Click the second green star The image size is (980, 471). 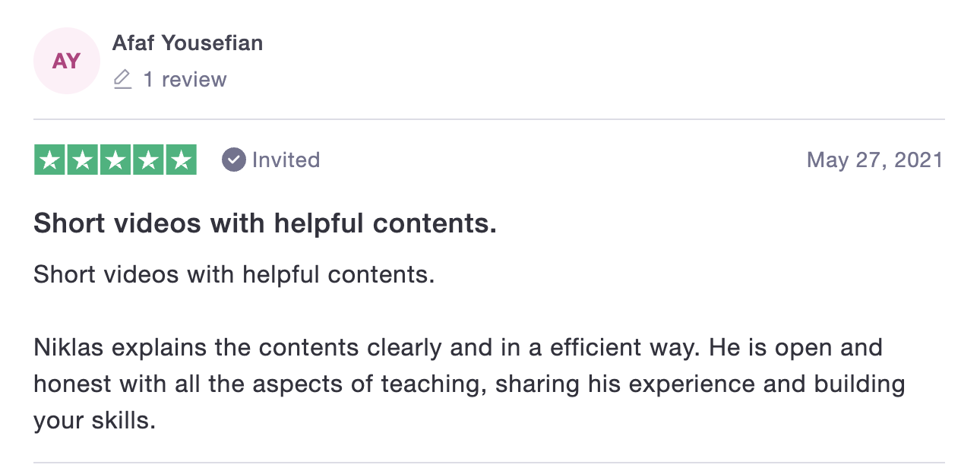point(83,160)
